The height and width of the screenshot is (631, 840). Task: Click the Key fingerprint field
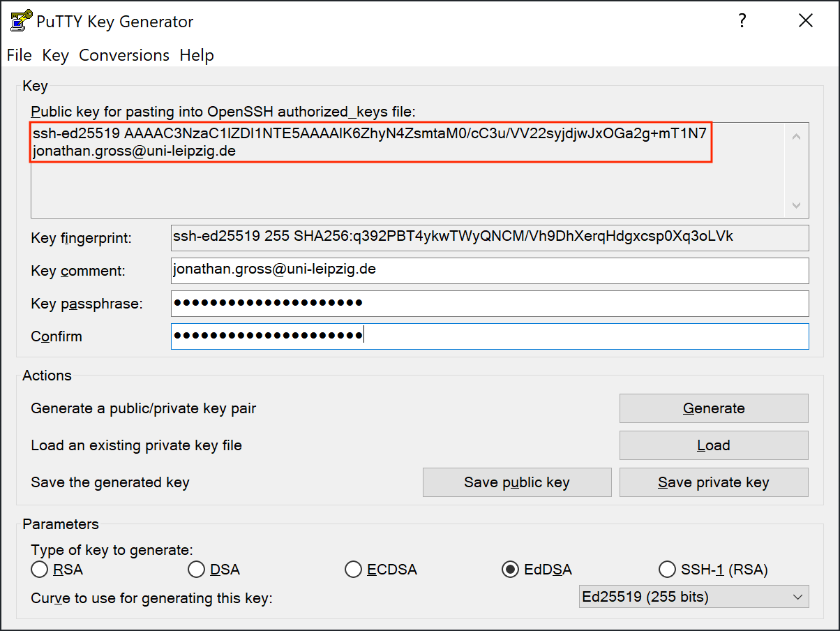[x=490, y=237]
